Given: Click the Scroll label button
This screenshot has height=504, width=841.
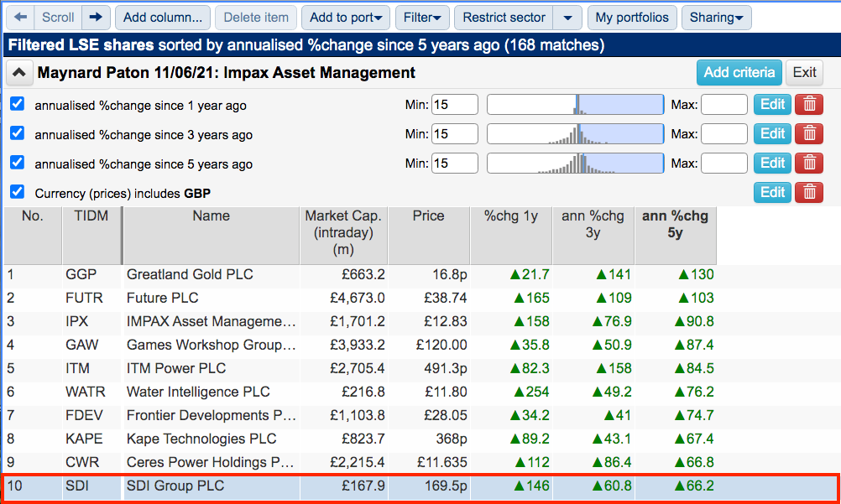Looking at the screenshot, I should tap(58, 18).
